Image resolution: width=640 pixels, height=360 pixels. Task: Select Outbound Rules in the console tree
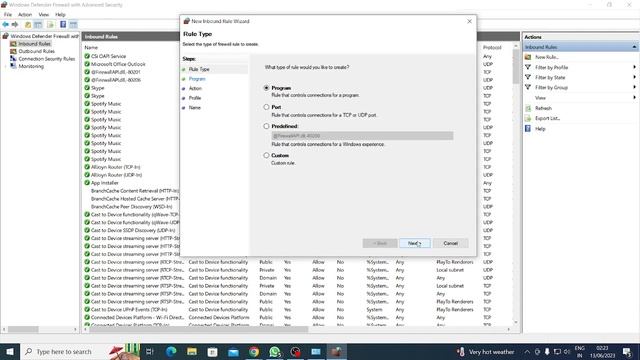[36, 51]
